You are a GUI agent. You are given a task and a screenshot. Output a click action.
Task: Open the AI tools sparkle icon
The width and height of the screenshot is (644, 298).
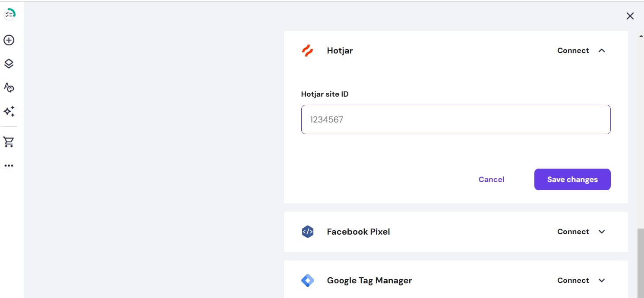coord(9,111)
